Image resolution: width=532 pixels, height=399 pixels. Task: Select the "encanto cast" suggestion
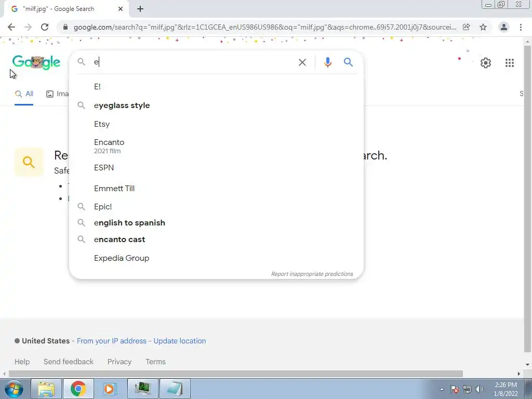pos(216,239)
